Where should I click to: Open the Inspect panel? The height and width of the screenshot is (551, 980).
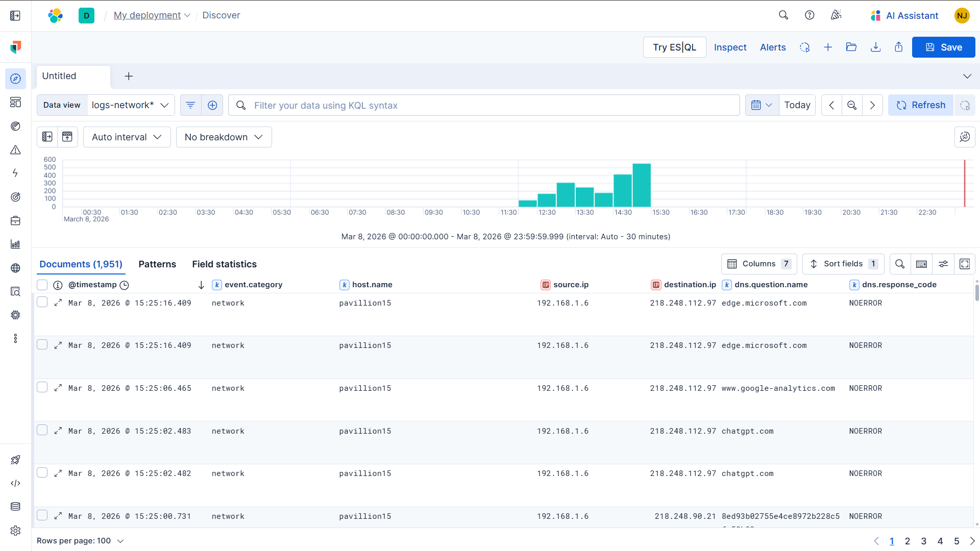[x=730, y=47]
